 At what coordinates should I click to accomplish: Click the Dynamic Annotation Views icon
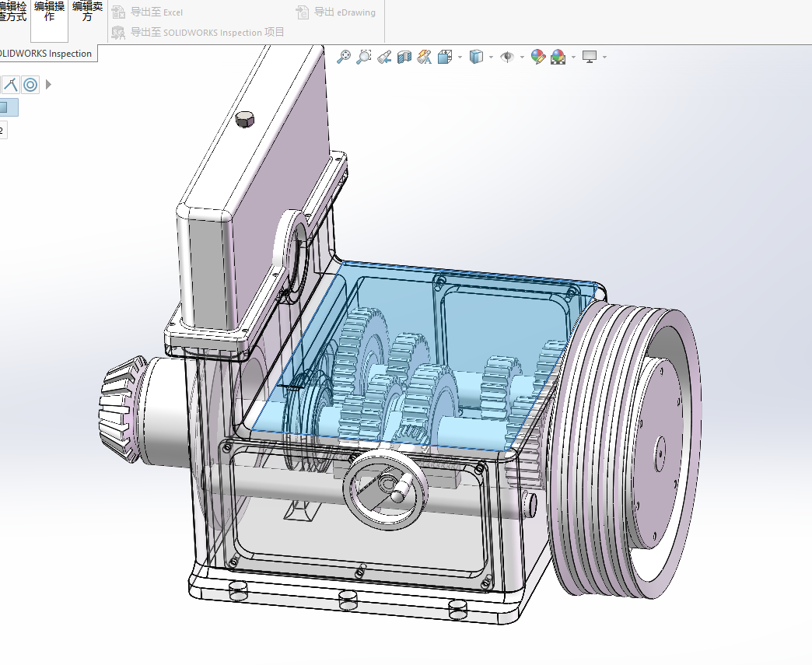pos(425,57)
